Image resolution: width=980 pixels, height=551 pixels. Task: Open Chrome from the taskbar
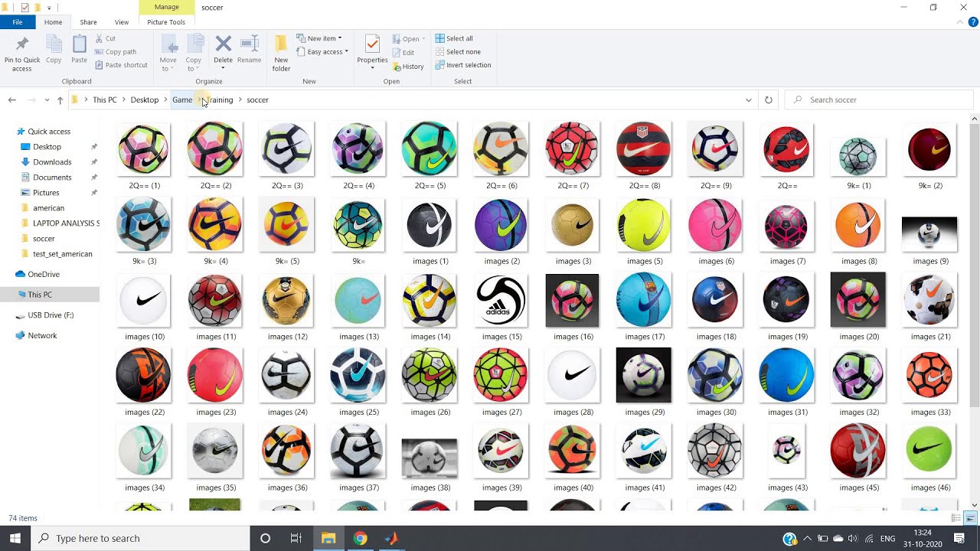[x=360, y=538]
